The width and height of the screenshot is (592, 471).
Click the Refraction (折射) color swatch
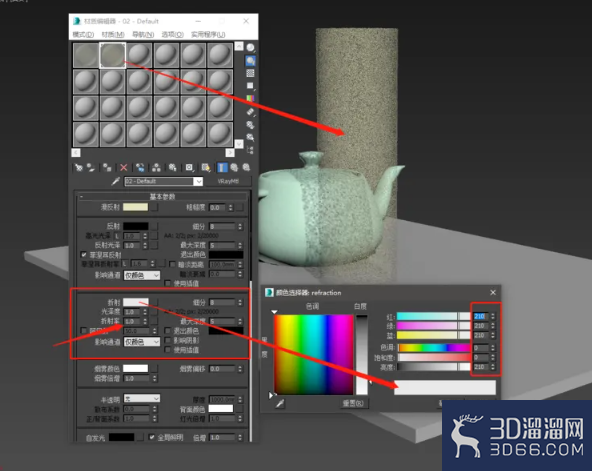[136, 302]
